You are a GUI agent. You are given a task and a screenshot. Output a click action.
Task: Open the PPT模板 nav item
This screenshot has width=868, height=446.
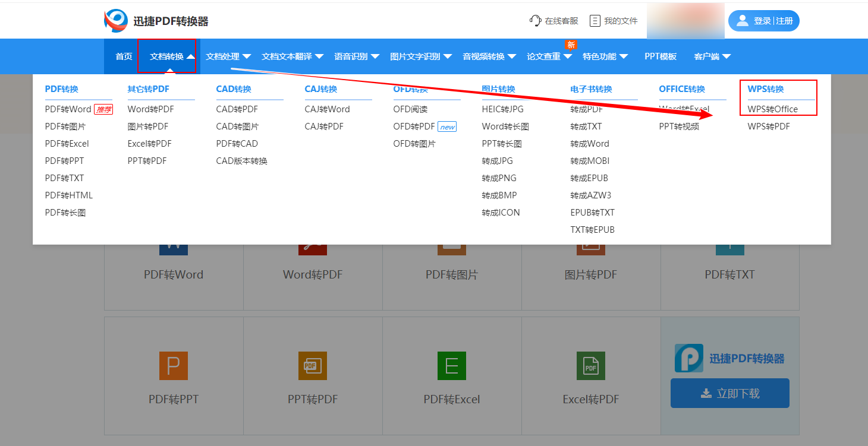click(x=661, y=56)
